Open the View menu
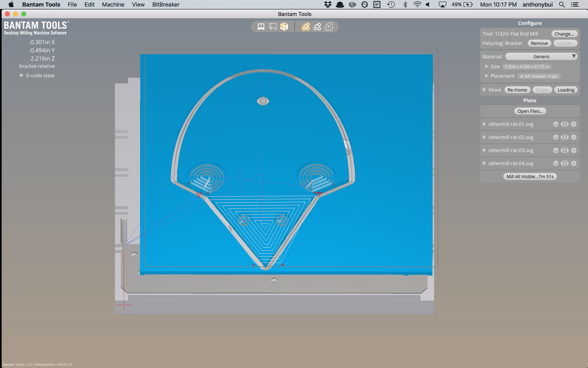Screen dimensions: 588x368 pyautogui.click(x=138, y=4)
